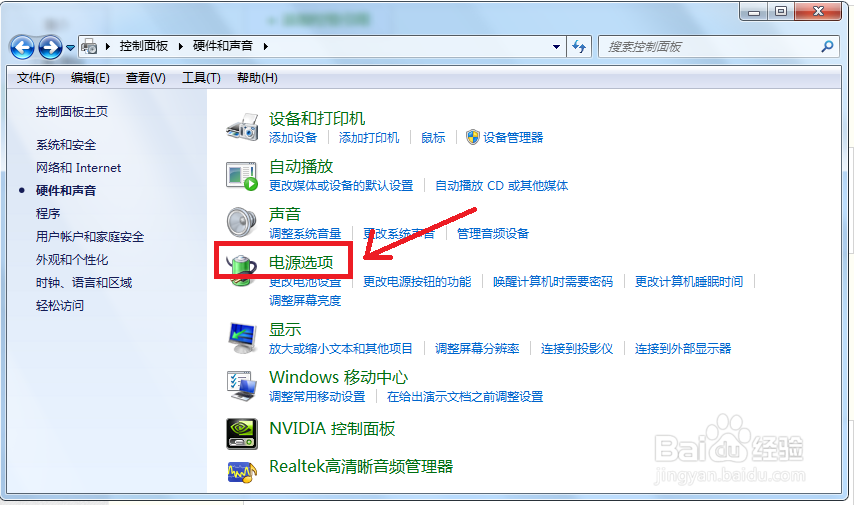
Task: Open 网络和 Internet in sidebar
Action: tap(78, 168)
